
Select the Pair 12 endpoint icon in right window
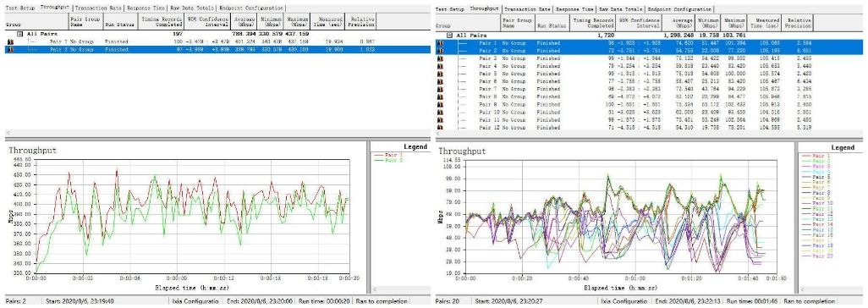441,128
